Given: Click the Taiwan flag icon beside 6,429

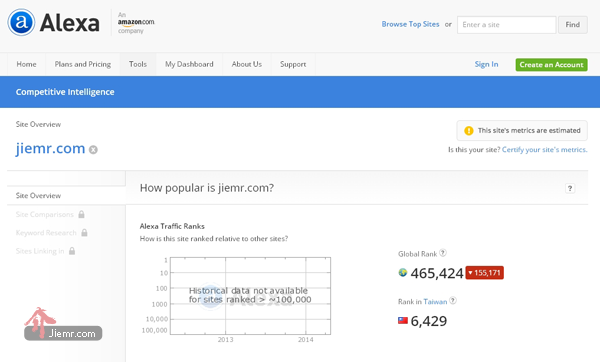Looking at the screenshot, I should tap(403, 320).
